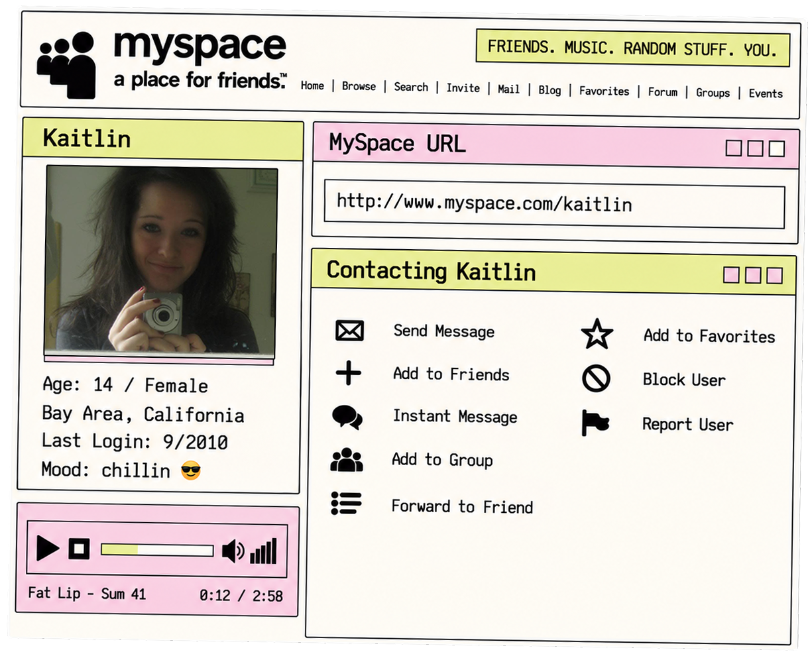Click the Add to Friends plus icon
The image size is (812, 656).
(349, 373)
